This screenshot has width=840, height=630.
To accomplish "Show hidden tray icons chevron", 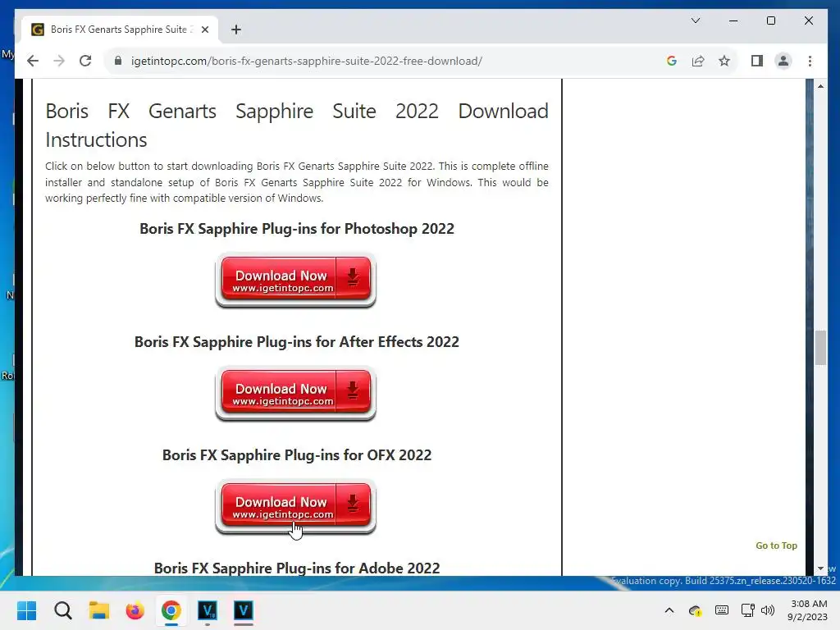I will point(669,610).
